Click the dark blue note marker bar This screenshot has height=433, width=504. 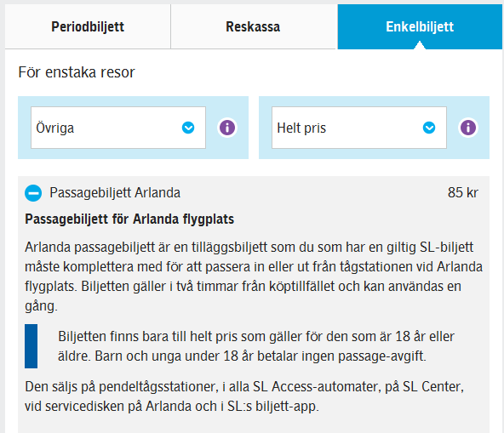tap(31, 346)
